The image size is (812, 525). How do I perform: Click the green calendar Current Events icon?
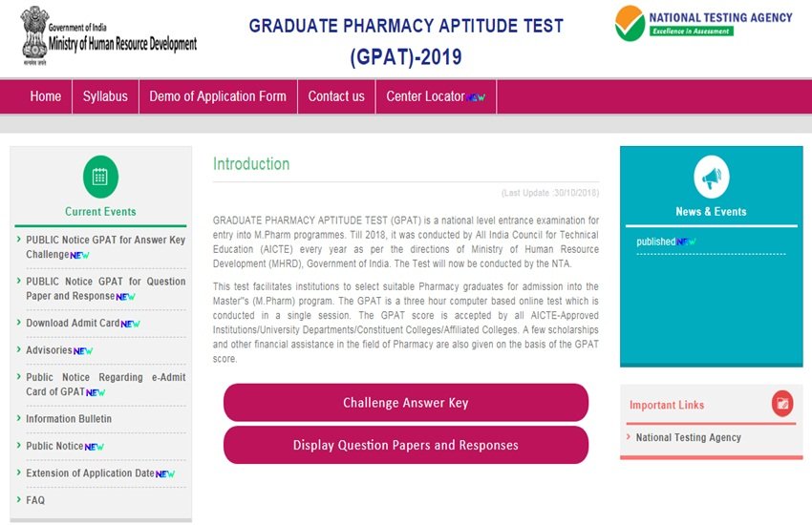point(100,177)
